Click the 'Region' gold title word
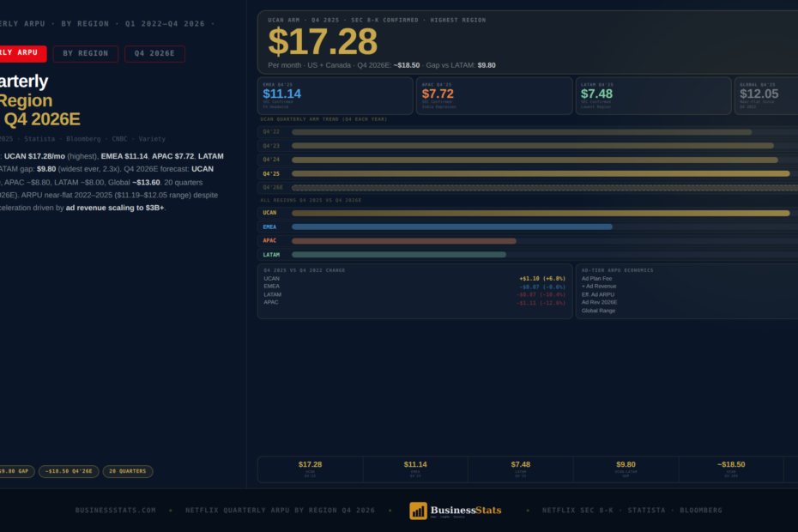The height and width of the screenshot is (532, 798). [27, 100]
